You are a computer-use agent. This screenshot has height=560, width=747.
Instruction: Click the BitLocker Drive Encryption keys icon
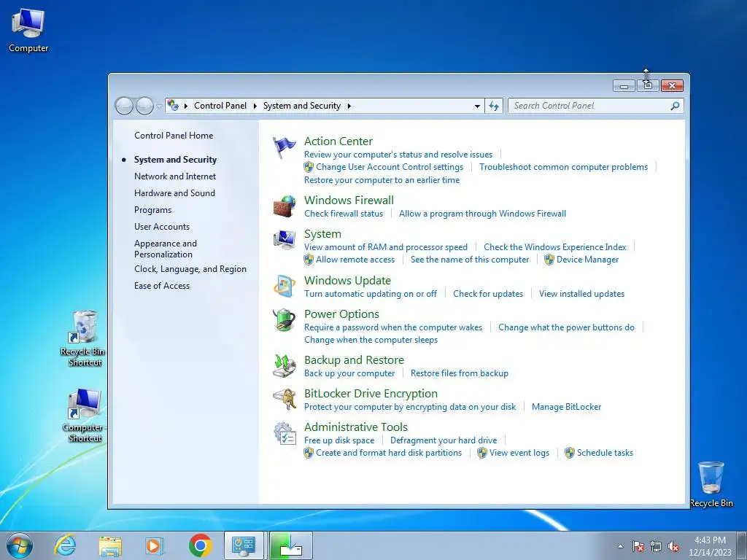click(285, 399)
